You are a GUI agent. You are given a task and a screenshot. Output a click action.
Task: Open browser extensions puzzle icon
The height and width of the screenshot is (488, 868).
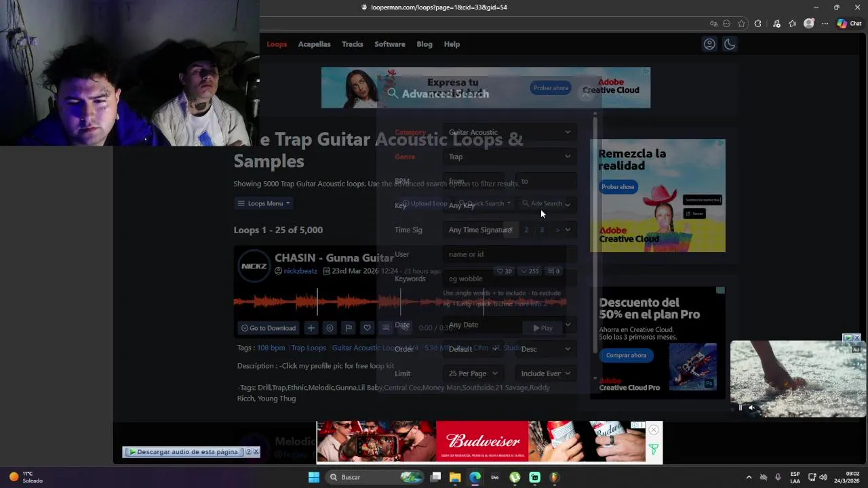[757, 24]
